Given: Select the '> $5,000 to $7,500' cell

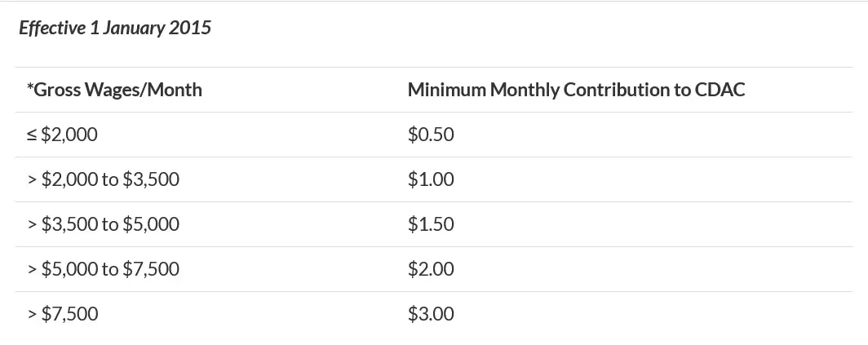Looking at the screenshot, I should 103,269.
